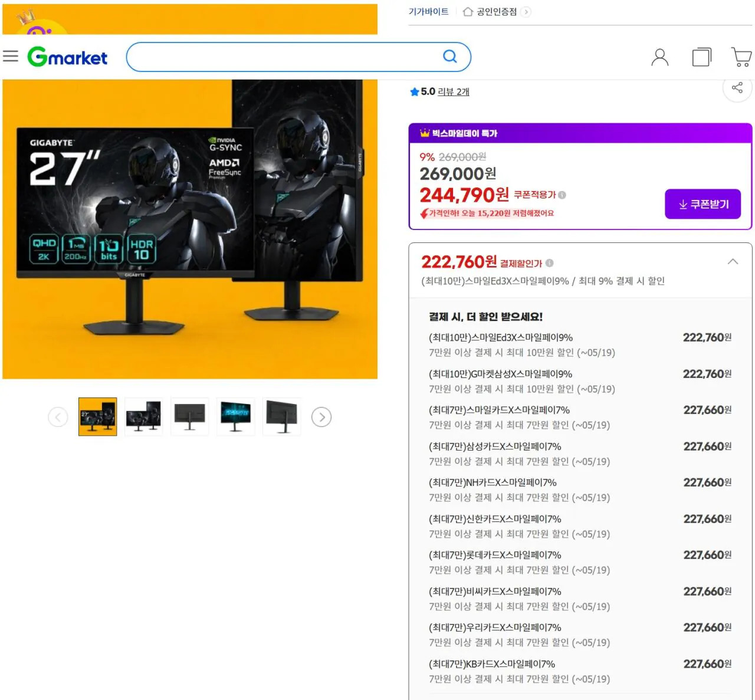755x700 pixels.
Task: Collapse the 결제할인가 payment discount panel
Action: tap(733, 262)
